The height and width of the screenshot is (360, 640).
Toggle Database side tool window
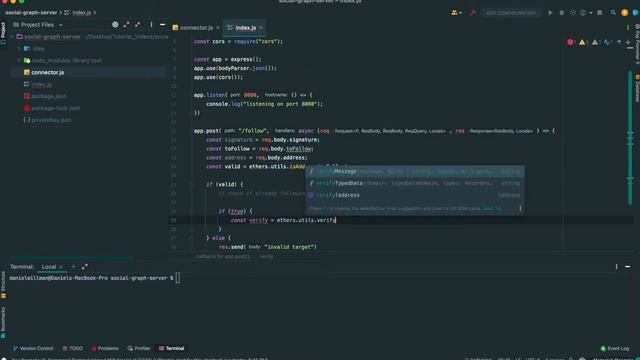tap(637, 88)
